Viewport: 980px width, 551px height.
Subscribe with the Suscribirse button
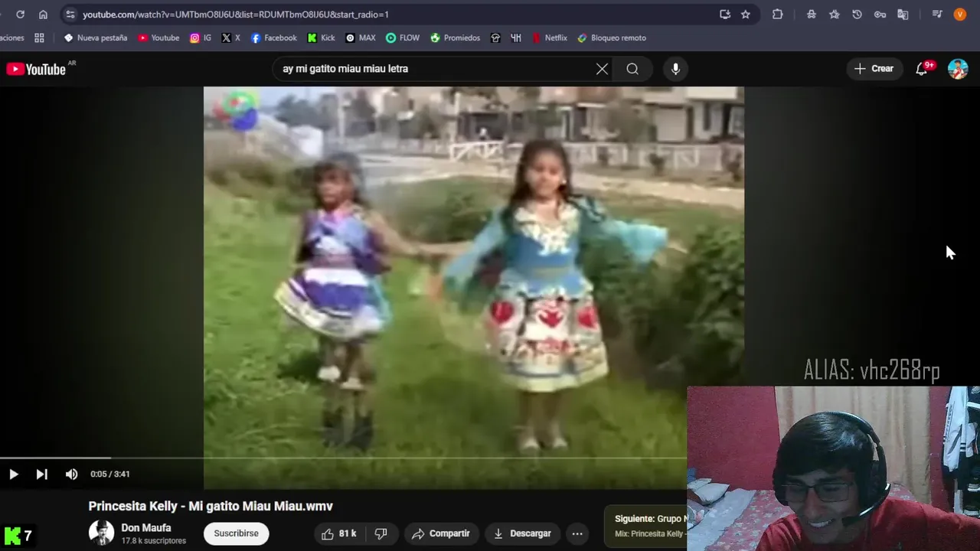236,533
